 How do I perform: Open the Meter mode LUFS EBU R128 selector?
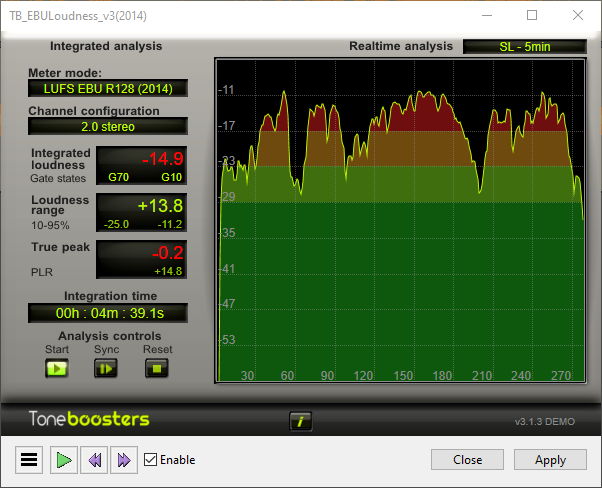point(108,88)
